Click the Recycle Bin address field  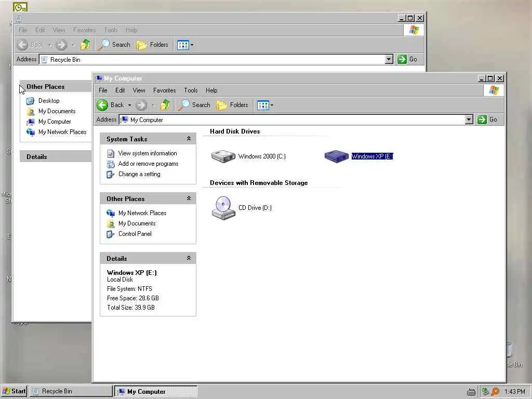(x=217, y=59)
